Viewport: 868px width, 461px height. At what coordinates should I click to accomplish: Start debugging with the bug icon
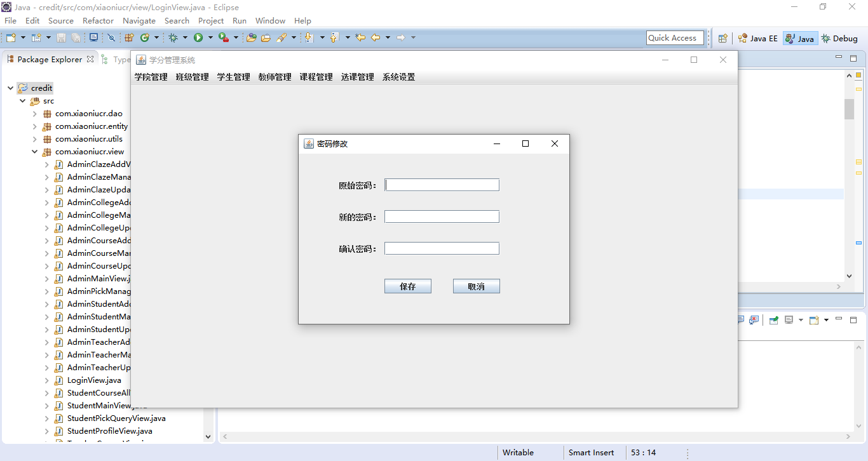[x=173, y=38]
